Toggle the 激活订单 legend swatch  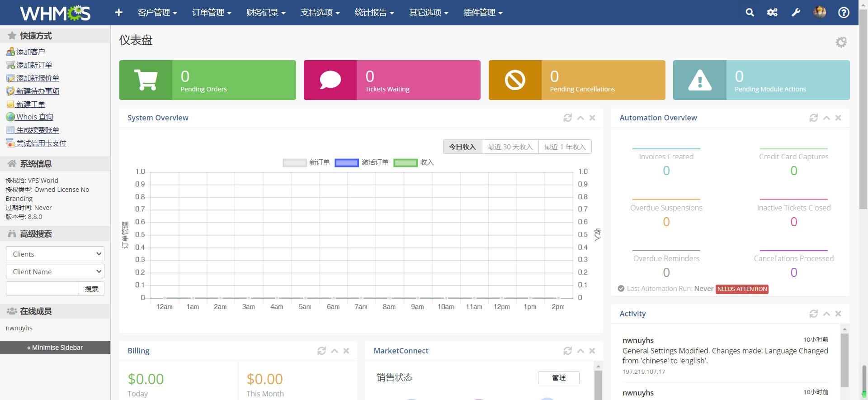click(x=346, y=162)
